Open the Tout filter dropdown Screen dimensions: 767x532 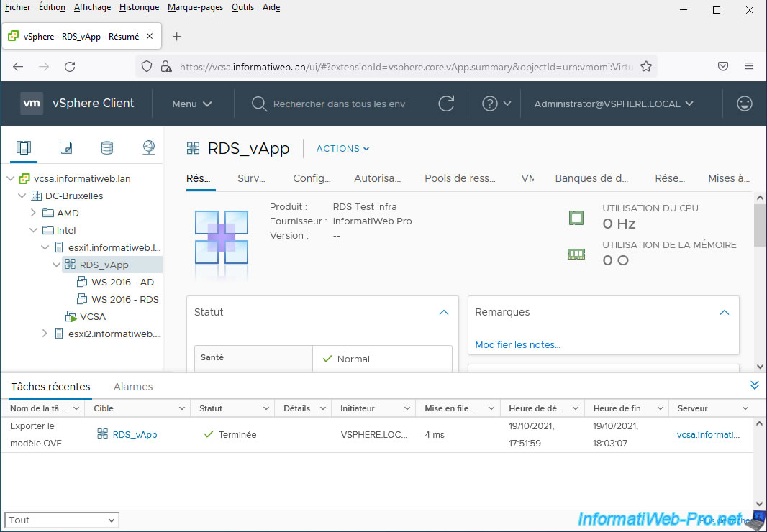(x=62, y=520)
